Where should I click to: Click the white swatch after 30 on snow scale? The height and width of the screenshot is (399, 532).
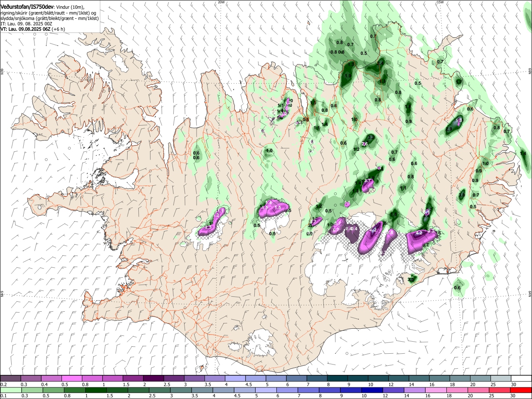521,379
